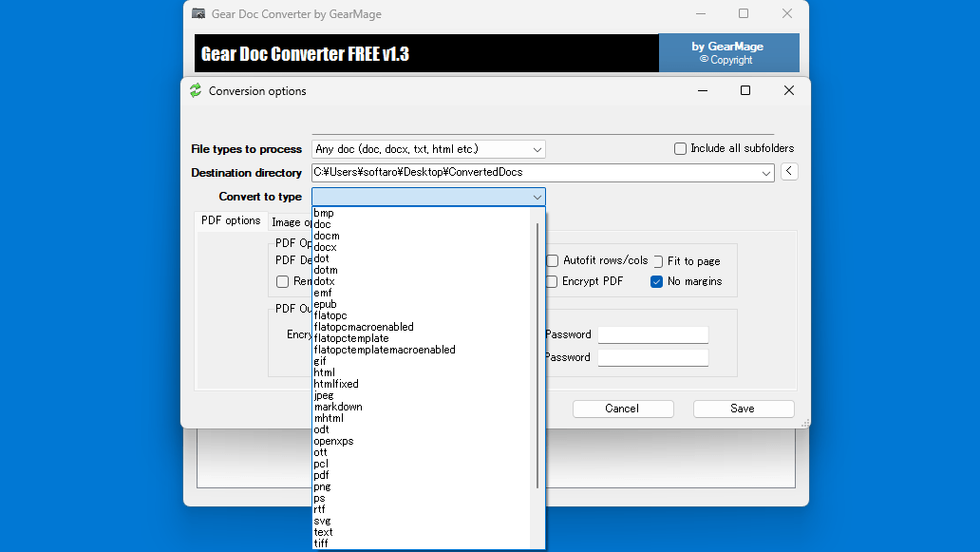Screen dimensions: 980x552
Task: Maximize the Conversion options dialog
Action: (745, 91)
